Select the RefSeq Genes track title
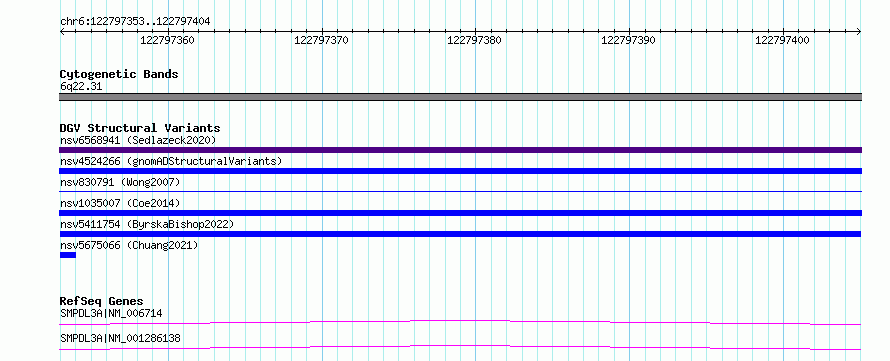 tap(102, 301)
